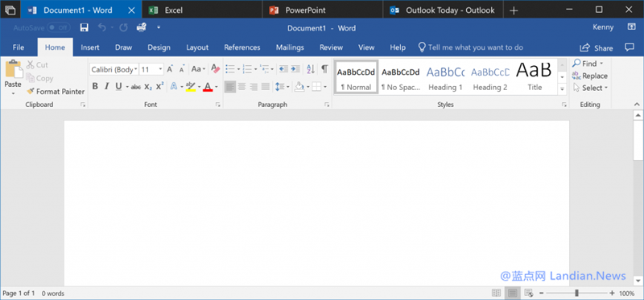Viewport: 644px width, 300px height.
Task: Decrease font size with shrink font icon
Action: pyautogui.click(x=182, y=69)
